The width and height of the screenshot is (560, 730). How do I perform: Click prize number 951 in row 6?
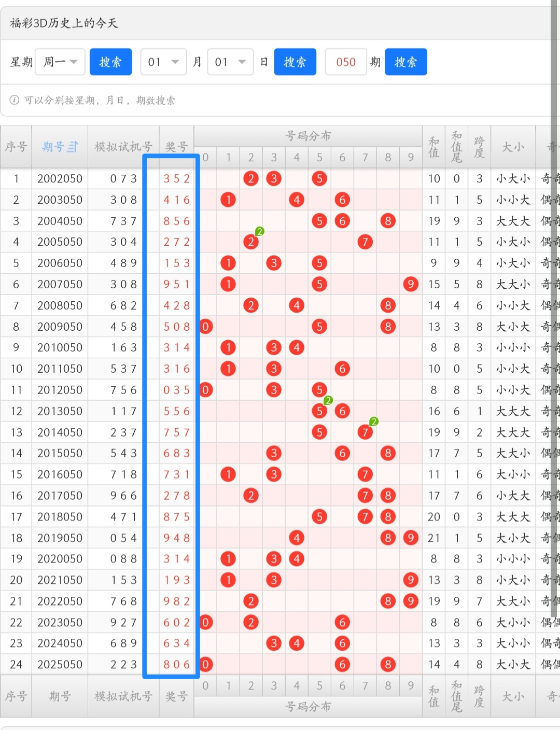point(177,284)
